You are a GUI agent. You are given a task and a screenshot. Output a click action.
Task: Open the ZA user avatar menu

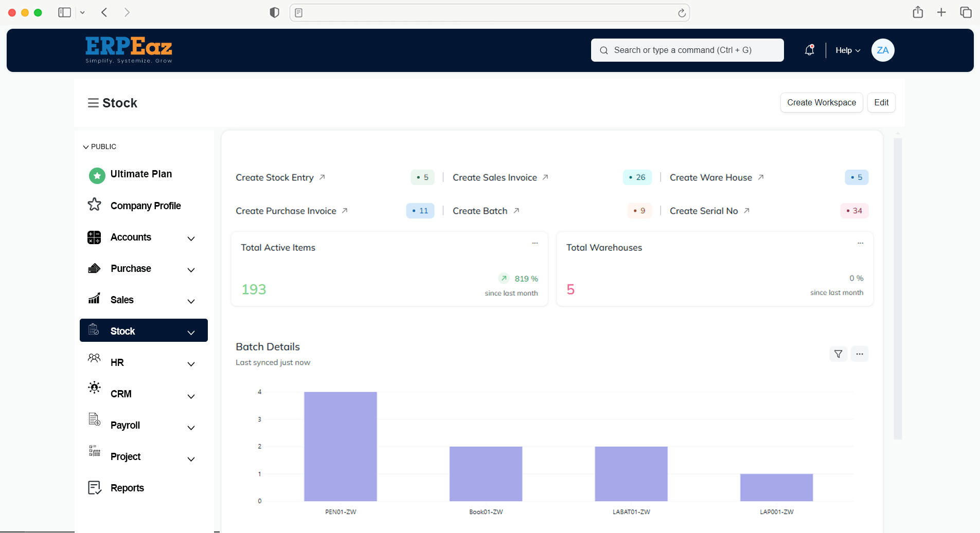882,50
